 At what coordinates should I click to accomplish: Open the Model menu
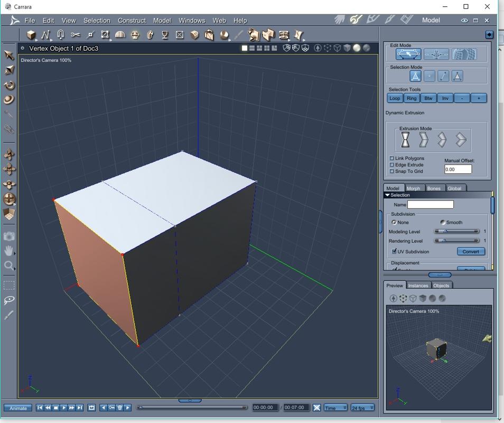coord(162,20)
